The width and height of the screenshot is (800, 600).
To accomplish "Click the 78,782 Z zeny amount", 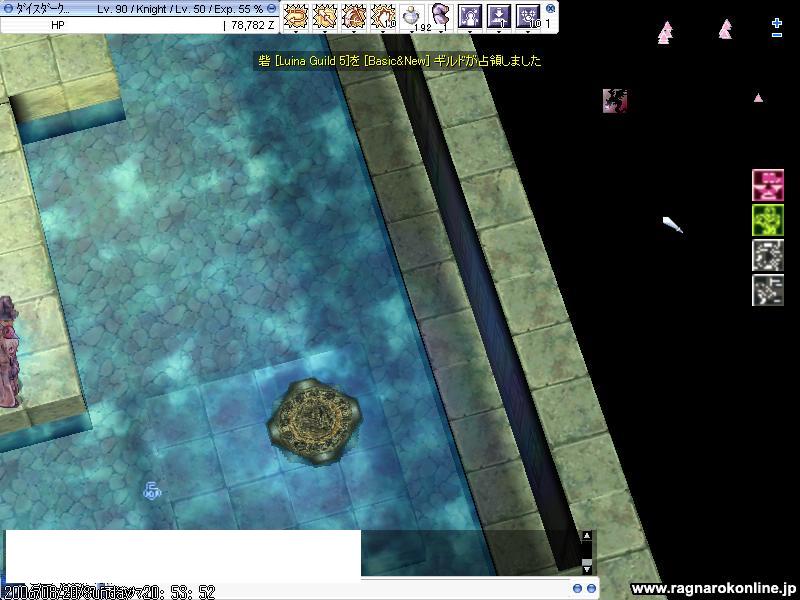I will (x=253, y=24).
